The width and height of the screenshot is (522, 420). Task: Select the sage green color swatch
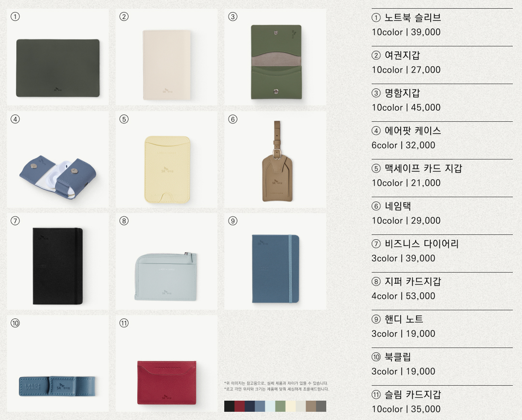[280, 406]
